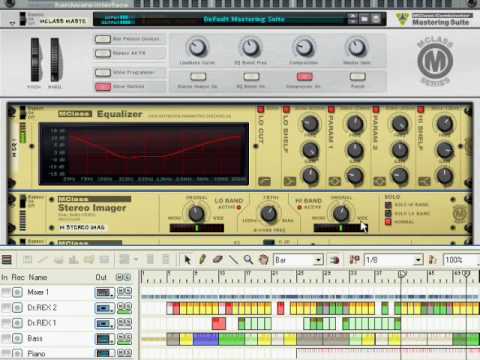The image size is (480, 360).
Task: Select the Line tool in sequencer toolbar
Action: 233,259
